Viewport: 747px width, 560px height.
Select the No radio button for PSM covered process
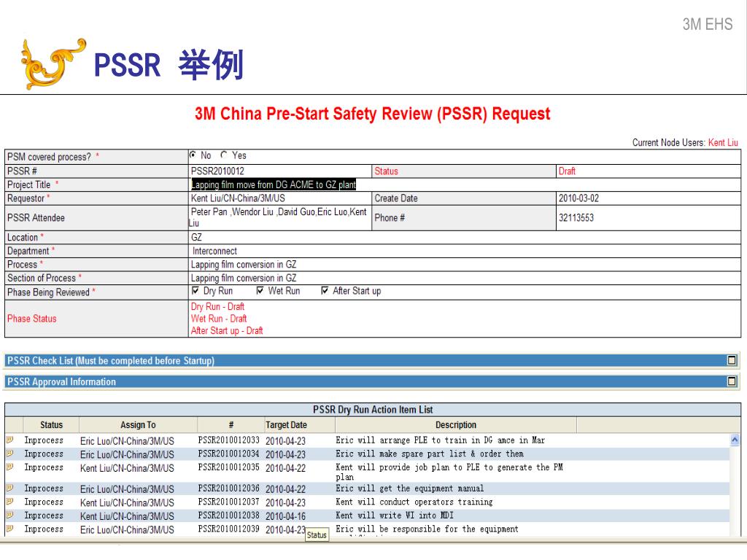(x=193, y=155)
